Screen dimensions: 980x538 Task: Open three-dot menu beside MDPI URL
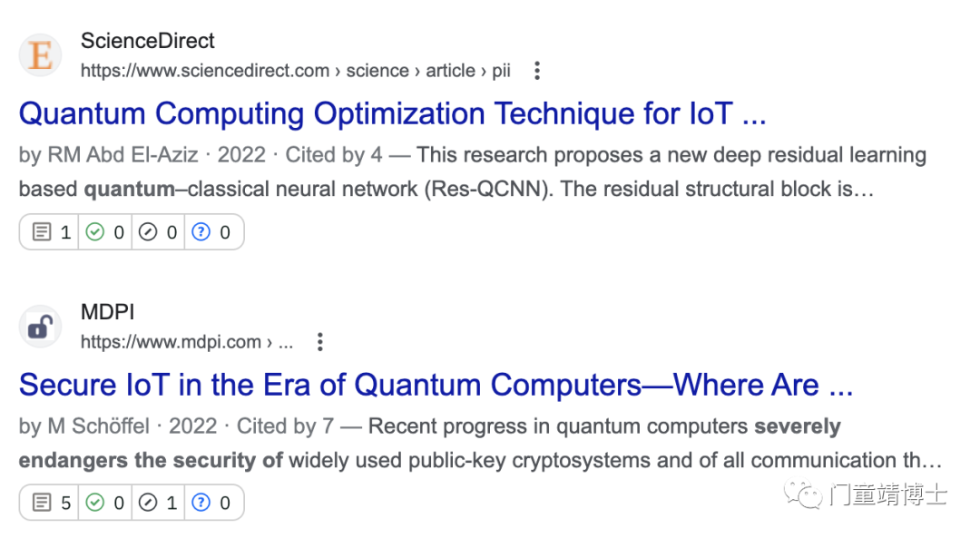(x=320, y=342)
